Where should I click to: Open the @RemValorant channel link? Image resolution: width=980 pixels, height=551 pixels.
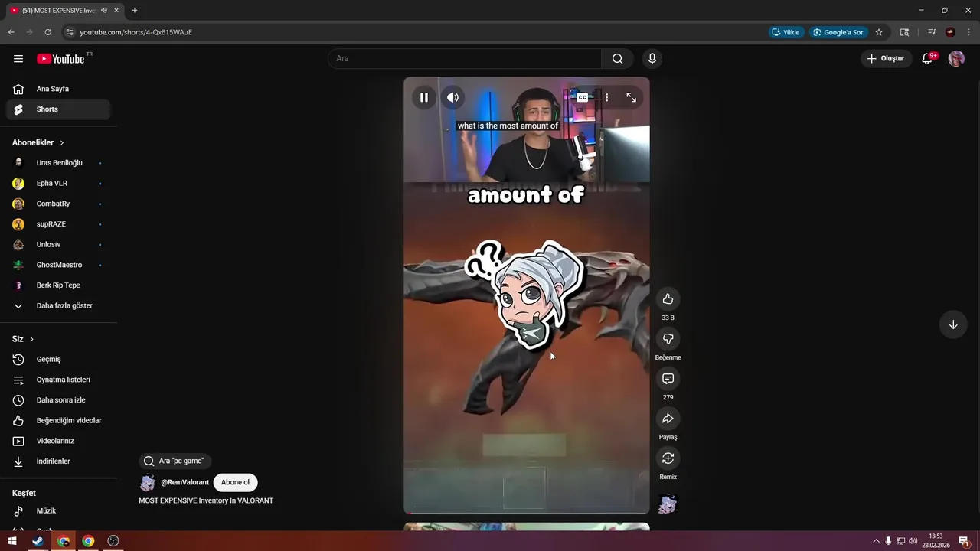pyautogui.click(x=185, y=482)
